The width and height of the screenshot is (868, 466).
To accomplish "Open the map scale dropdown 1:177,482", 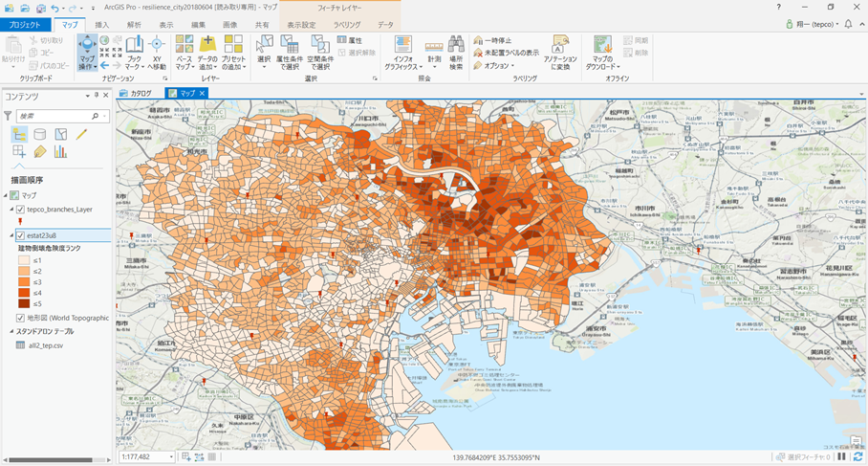I will pos(171,457).
